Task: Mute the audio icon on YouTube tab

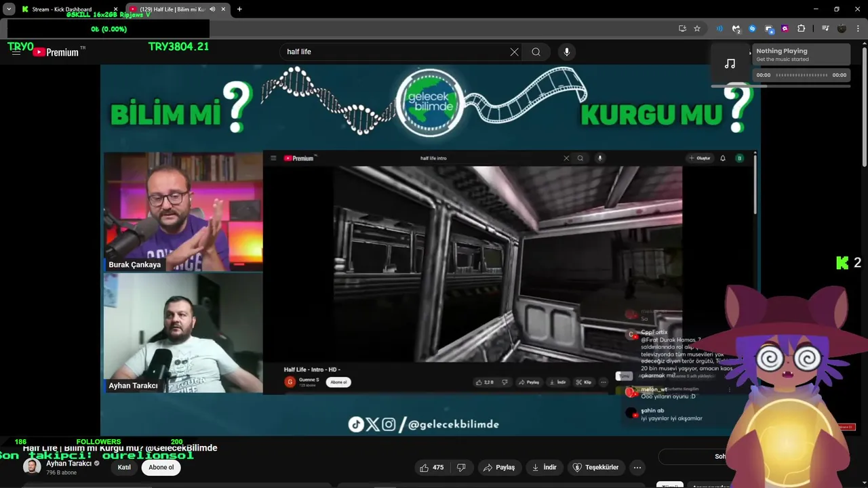Action: (x=212, y=9)
